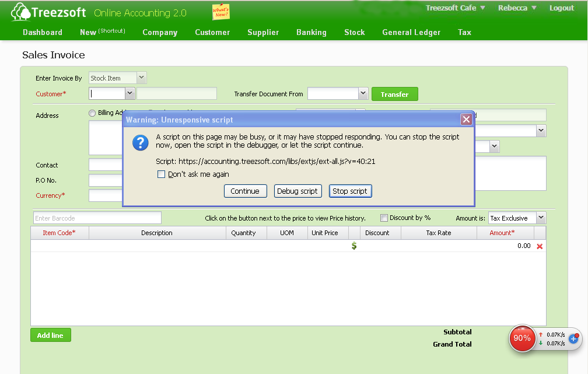
Task: Open the Customer menu
Action: [212, 32]
